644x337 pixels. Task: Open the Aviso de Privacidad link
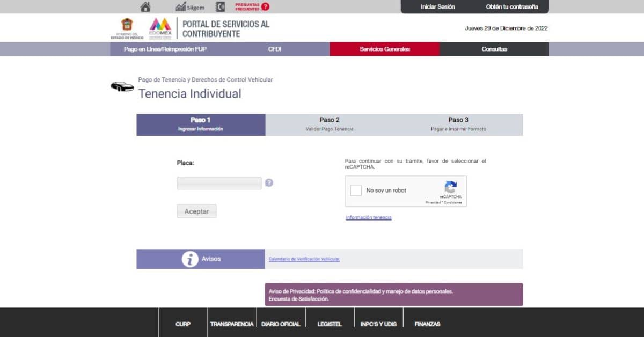point(361,291)
